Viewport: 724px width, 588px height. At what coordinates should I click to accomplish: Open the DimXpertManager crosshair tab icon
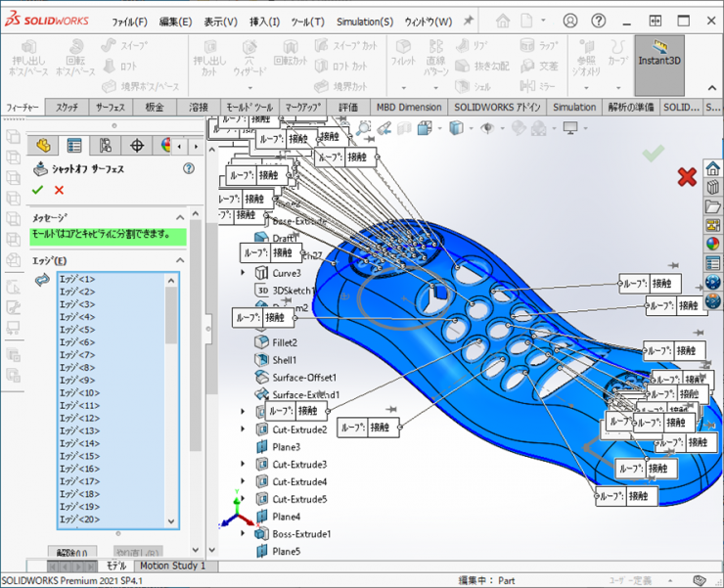tap(136, 146)
